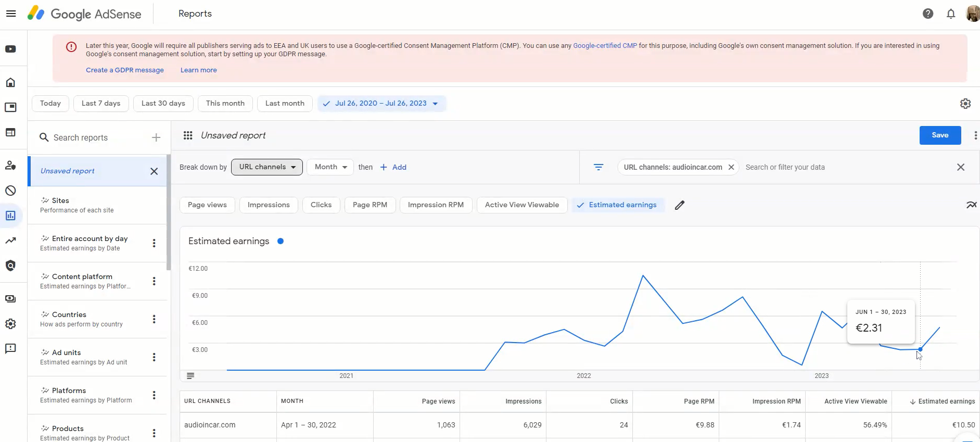Screen dimensions: 980x442
Task: Click the reports list scrollbar
Action: [168, 212]
